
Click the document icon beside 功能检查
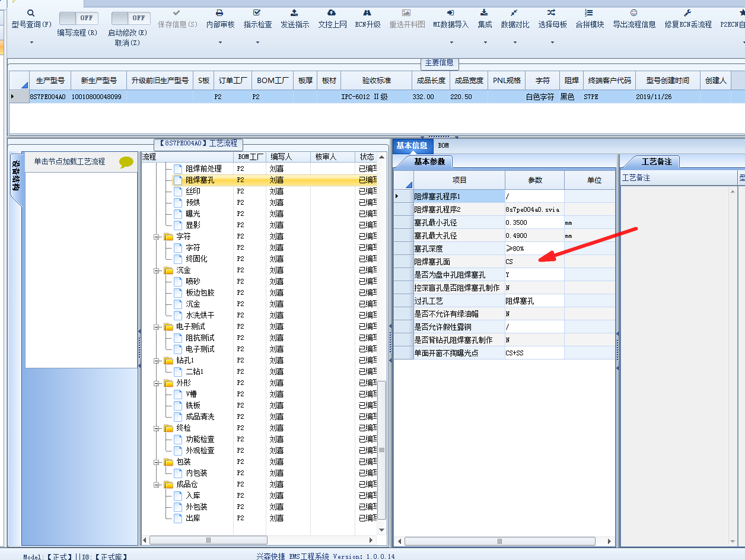(x=178, y=439)
